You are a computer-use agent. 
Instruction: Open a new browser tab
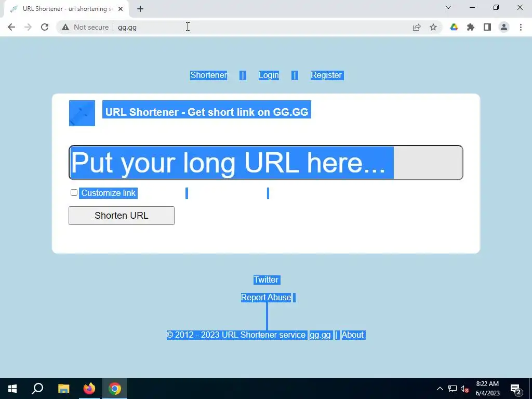[x=140, y=9]
